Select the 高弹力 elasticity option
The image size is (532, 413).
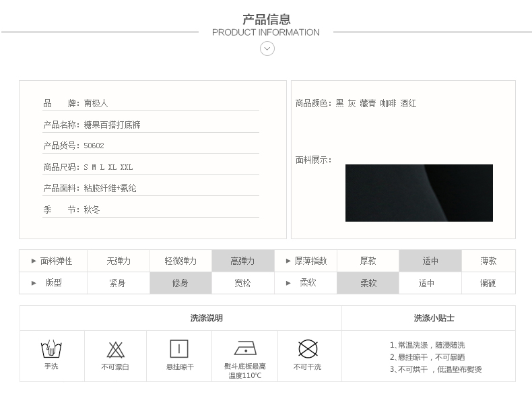(x=242, y=261)
